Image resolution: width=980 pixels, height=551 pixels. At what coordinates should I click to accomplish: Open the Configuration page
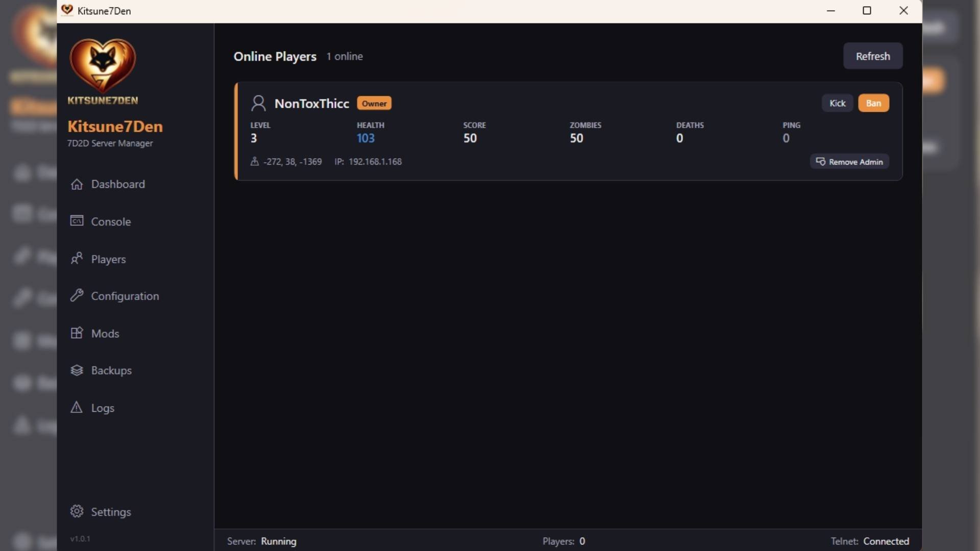[125, 296]
